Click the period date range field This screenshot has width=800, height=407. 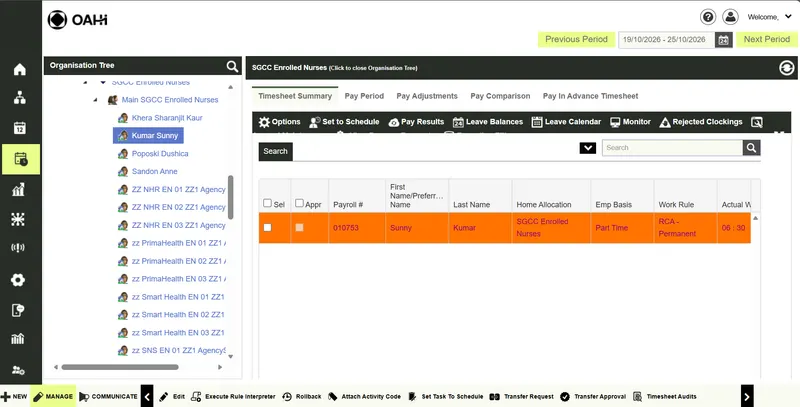pos(666,40)
